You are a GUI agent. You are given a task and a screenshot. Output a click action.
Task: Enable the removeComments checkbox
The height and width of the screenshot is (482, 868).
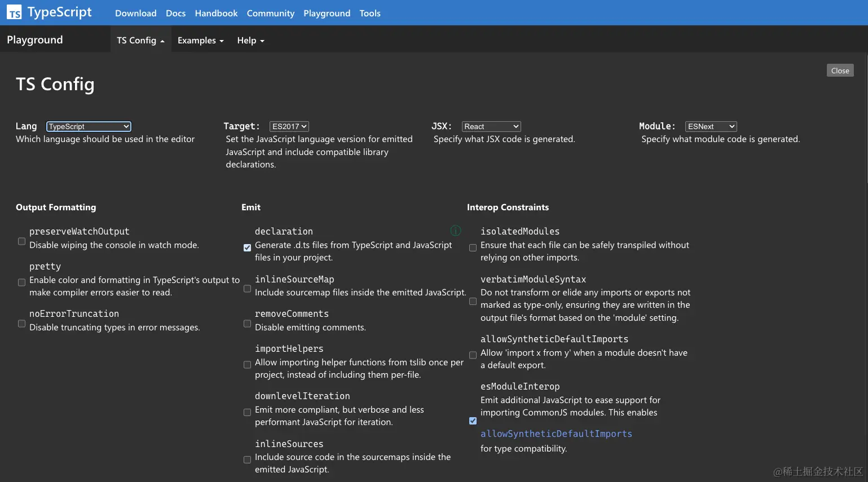coord(247,324)
